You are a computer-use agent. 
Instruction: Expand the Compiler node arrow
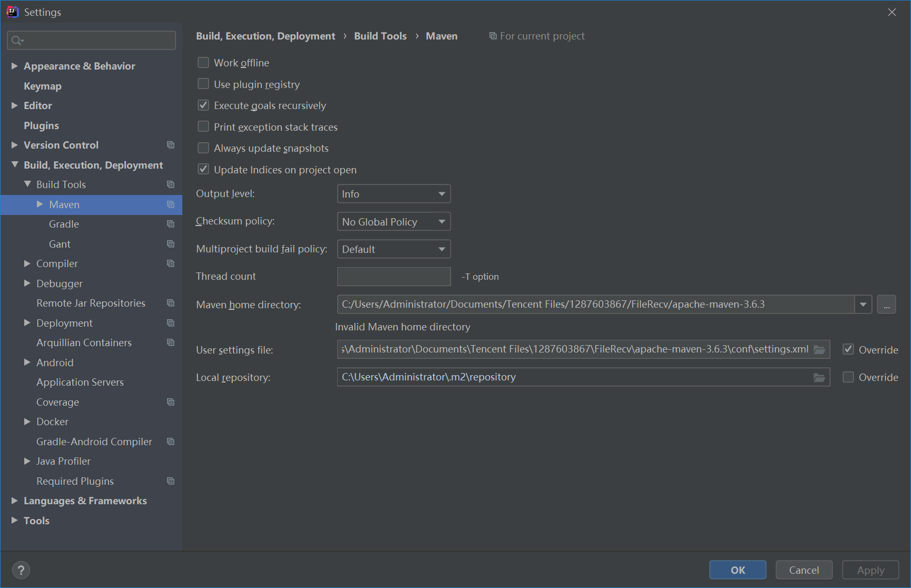(x=27, y=263)
